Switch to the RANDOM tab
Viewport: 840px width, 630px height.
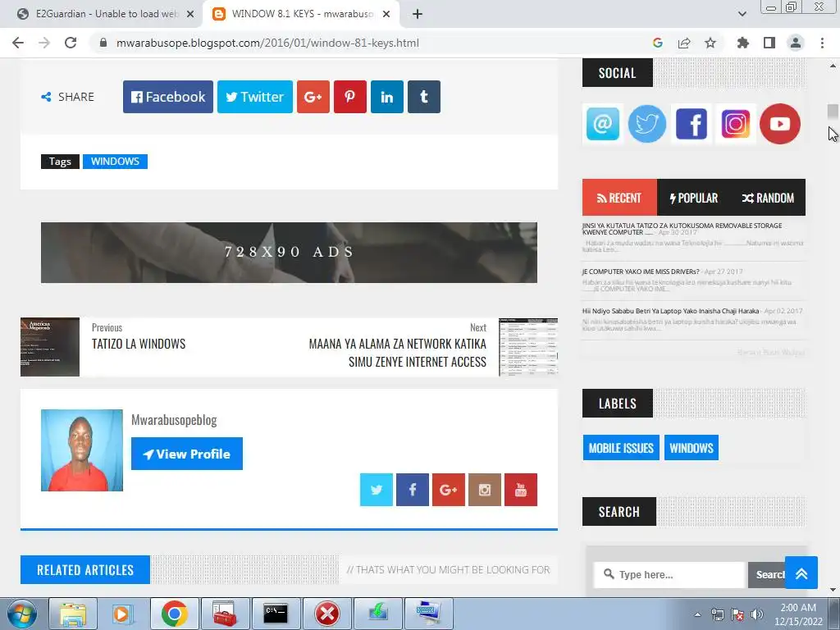[768, 198]
